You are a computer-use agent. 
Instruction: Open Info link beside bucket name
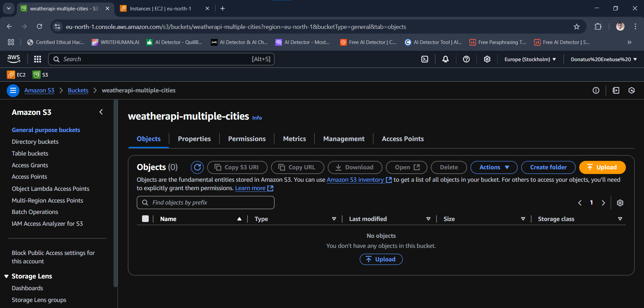pyautogui.click(x=257, y=118)
